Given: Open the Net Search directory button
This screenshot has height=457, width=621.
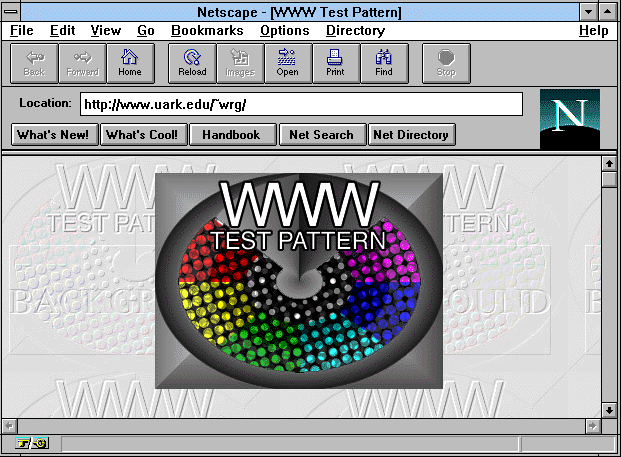Looking at the screenshot, I should tap(321, 135).
